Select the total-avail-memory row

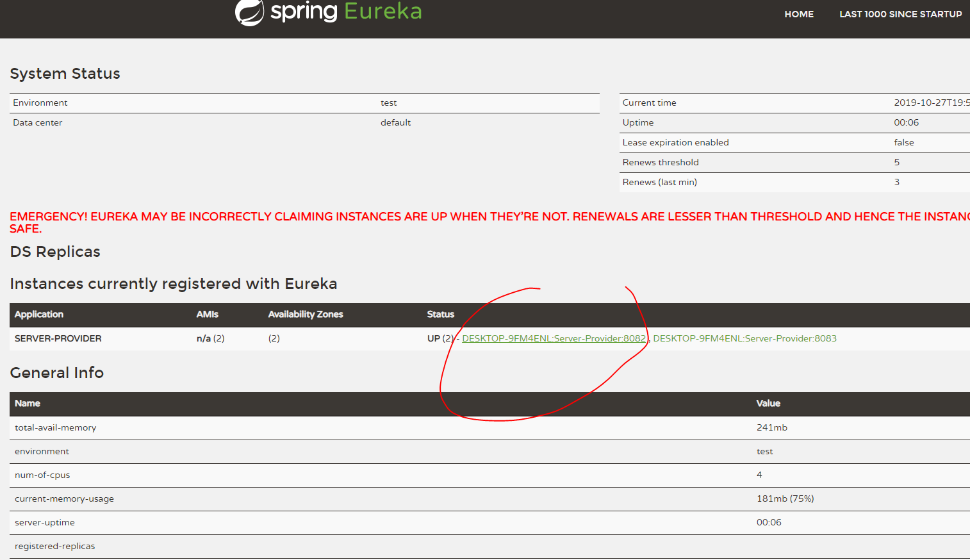(489, 427)
